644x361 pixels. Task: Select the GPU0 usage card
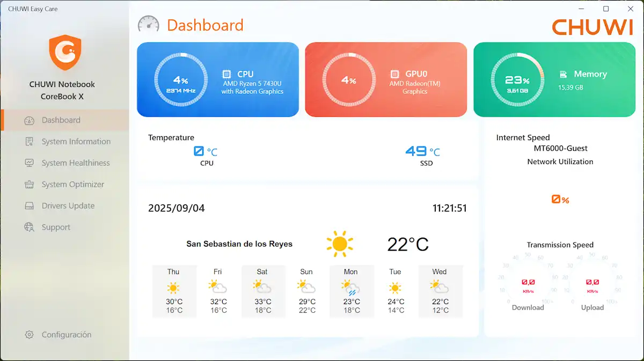pyautogui.click(x=386, y=79)
